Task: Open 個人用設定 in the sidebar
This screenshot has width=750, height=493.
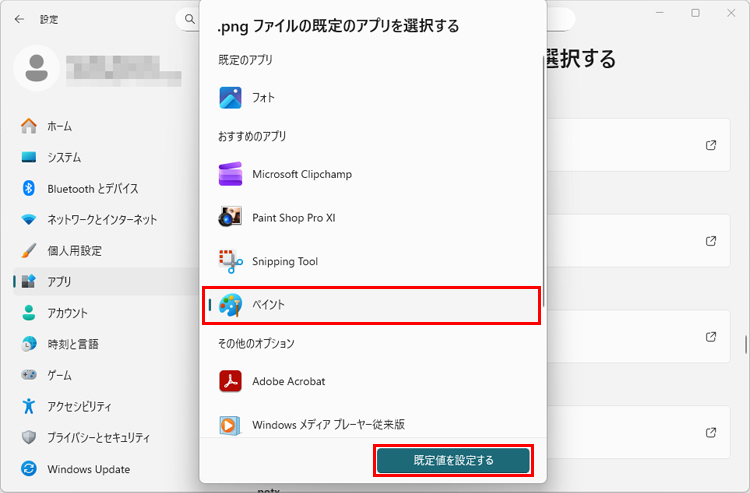Action: click(x=74, y=251)
